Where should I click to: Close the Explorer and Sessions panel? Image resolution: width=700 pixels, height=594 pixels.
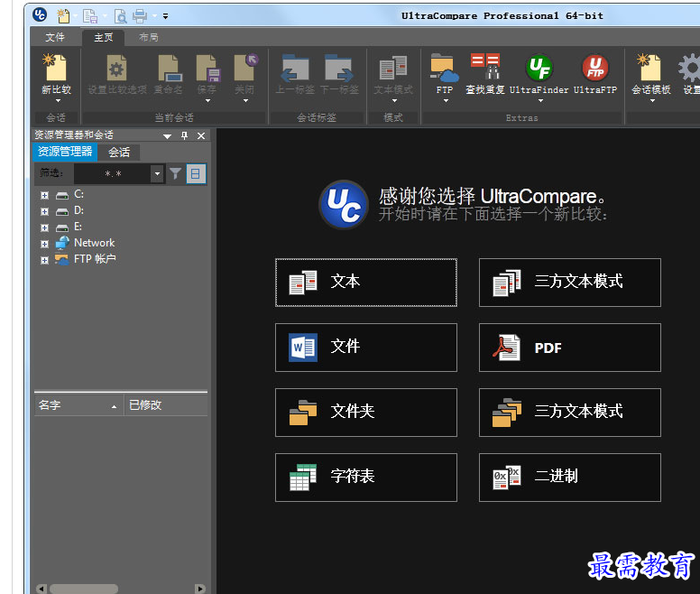201,135
